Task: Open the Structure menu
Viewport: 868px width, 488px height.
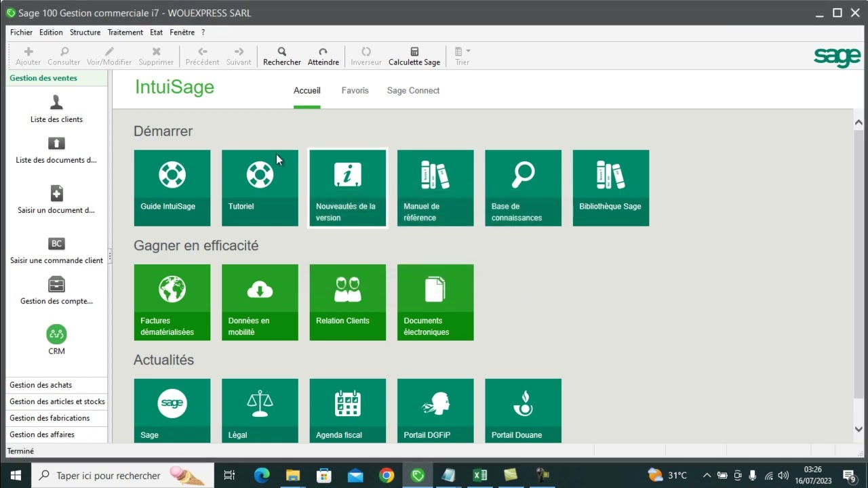Action: click(85, 32)
